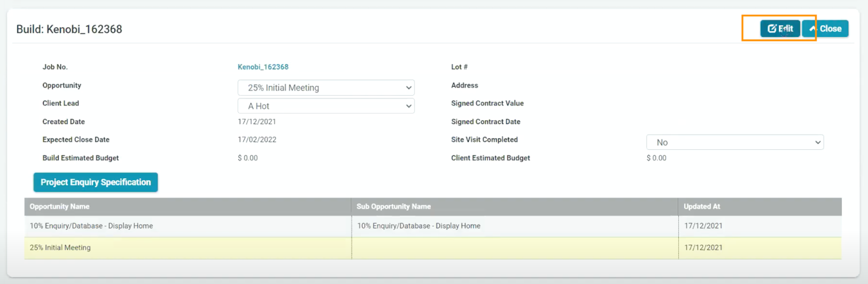Click the Build Estimated Budget amount
Screen dimensions: 868x284
[x=248, y=158]
